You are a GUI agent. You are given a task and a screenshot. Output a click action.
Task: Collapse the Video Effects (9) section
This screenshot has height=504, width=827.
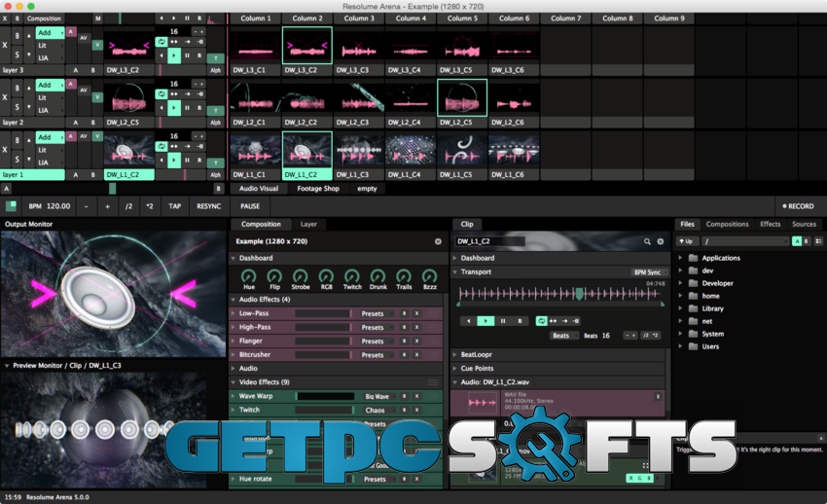tap(234, 382)
